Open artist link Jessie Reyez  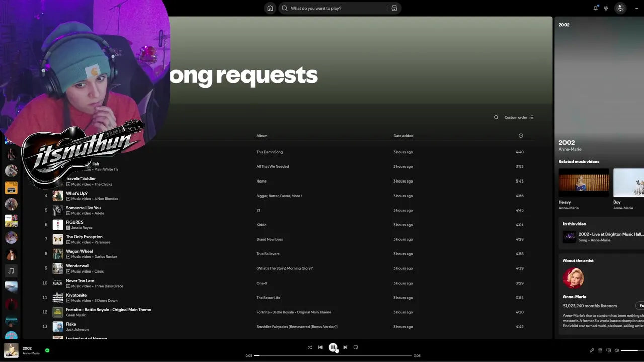click(82, 228)
